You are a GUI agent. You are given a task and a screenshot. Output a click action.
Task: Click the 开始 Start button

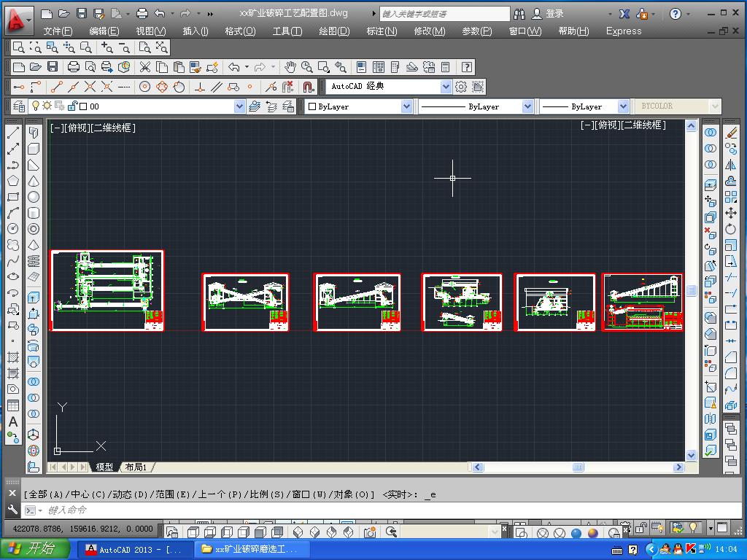pyautogui.click(x=35, y=549)
